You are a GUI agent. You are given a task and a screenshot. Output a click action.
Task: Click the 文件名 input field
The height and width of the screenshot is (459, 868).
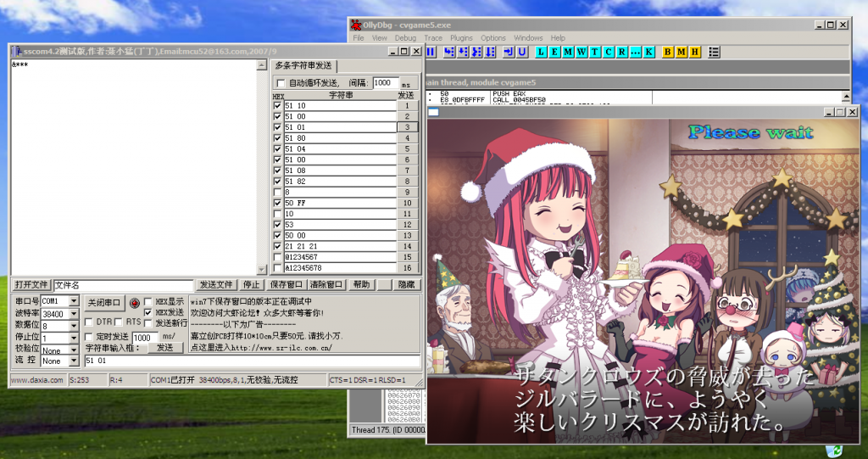124,285
